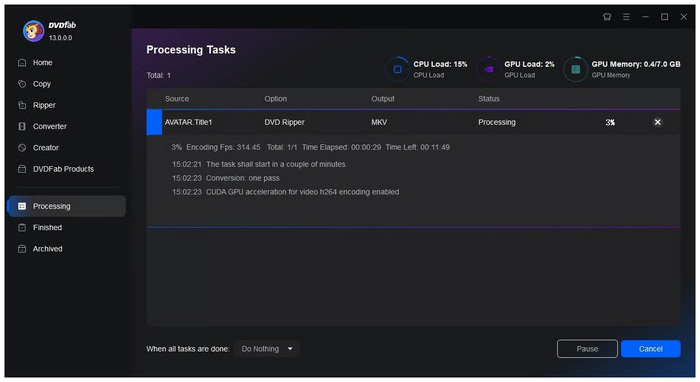Image resolution: width=700 pixels, height=382 pixels.
Task: Click the Total: 1 task count
Action: pyautogui.click(x=159, y=75)
